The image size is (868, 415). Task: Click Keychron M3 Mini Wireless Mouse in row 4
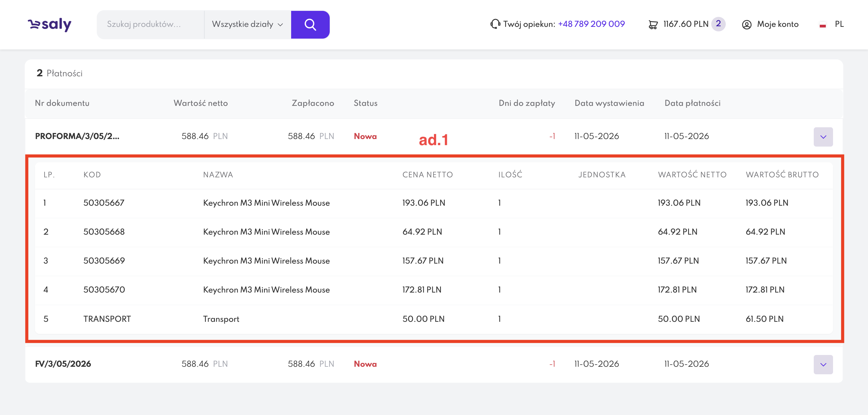pos(266,290)
